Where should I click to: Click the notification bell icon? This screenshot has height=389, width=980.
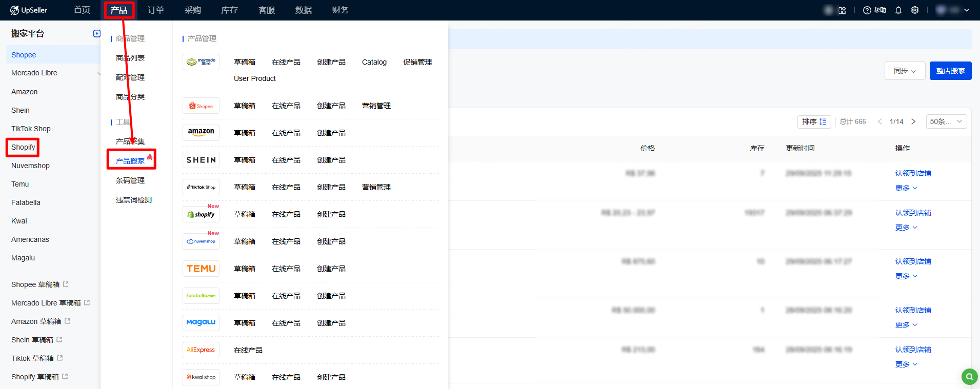click(x=898, y=10)
